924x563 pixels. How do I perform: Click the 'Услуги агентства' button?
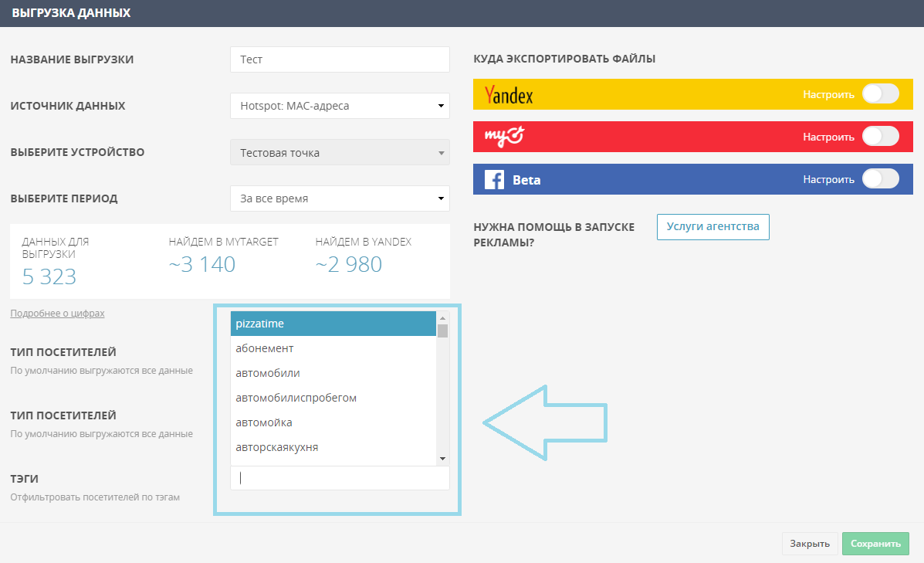point(713,227)
